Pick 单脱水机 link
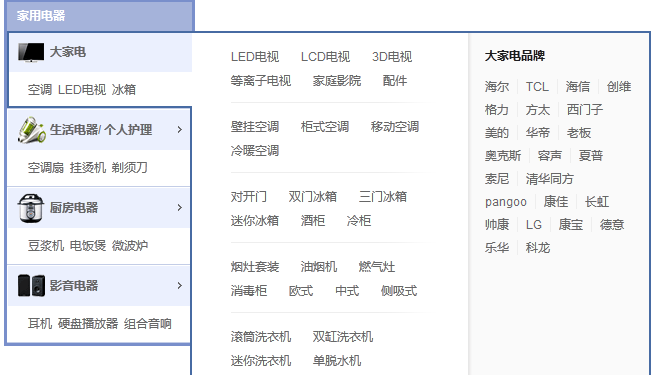 (337, 361)
